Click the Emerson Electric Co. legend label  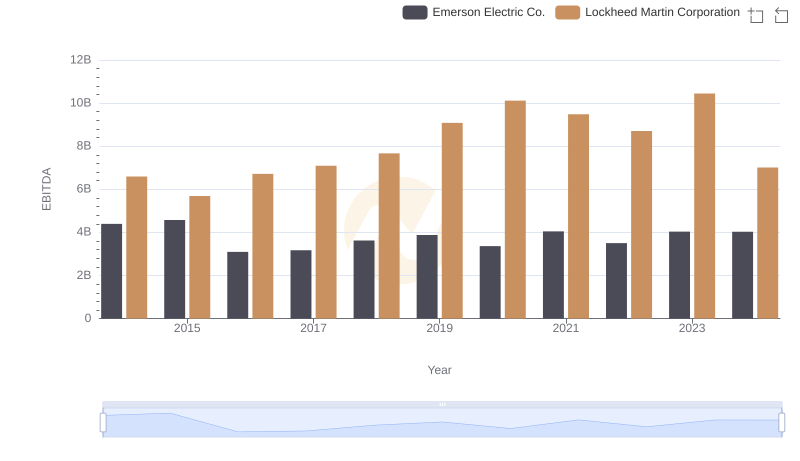[x=488, y=12]
